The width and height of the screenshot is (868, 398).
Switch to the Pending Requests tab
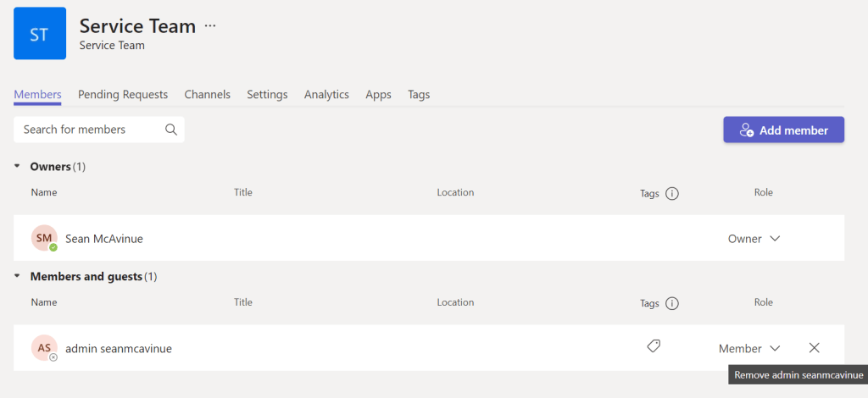pyautogui.click(x=123, y=95)
